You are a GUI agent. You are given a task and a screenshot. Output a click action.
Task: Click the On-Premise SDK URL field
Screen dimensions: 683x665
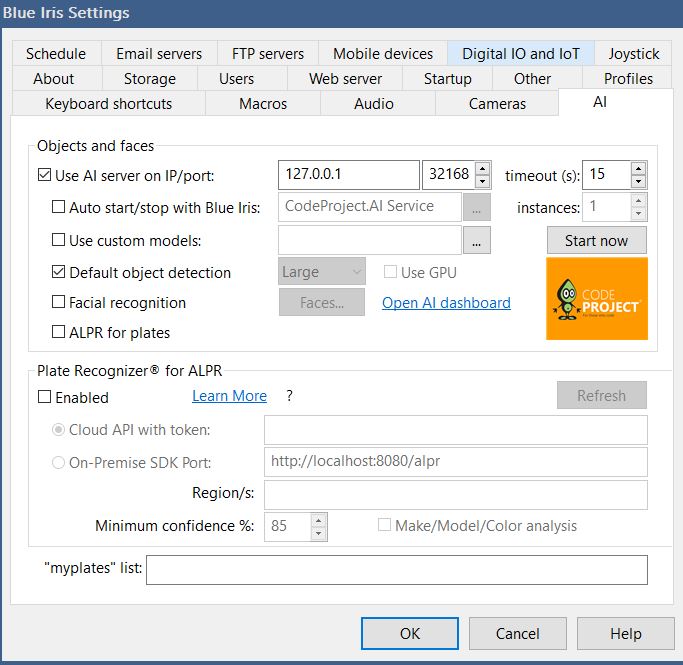click(456, 462)
